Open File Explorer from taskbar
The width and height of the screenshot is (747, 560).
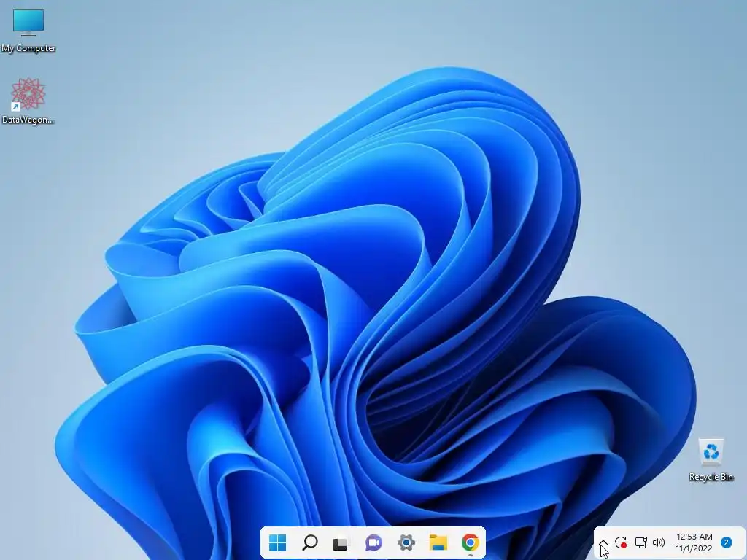[438, 542]
